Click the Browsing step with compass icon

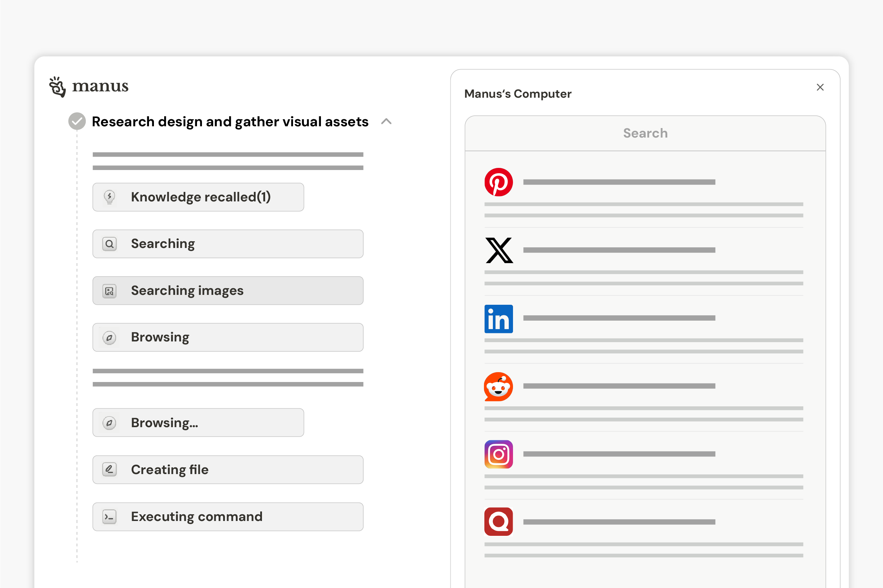click(x=227, y=337)
